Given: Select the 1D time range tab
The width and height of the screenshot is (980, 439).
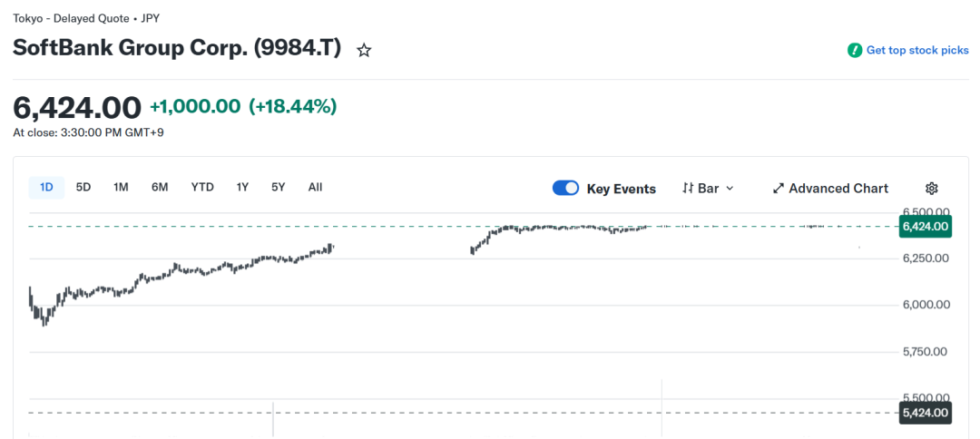Looking at the screenshot, I should [46, 187].
